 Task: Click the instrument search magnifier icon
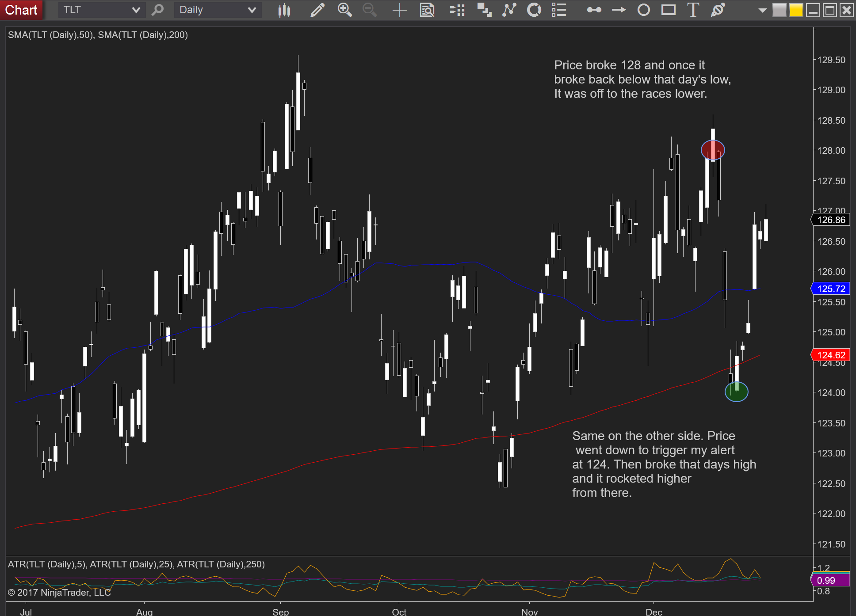157,10
